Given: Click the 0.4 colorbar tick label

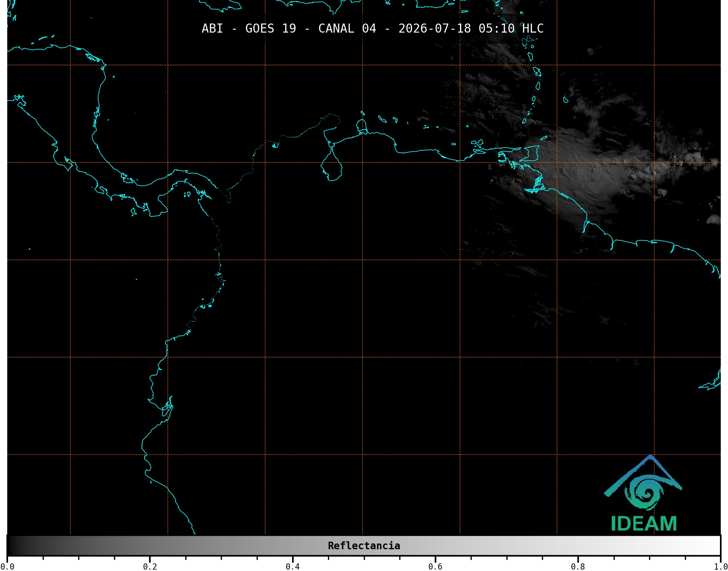Looking at the screenshot, I should [293, 567].
